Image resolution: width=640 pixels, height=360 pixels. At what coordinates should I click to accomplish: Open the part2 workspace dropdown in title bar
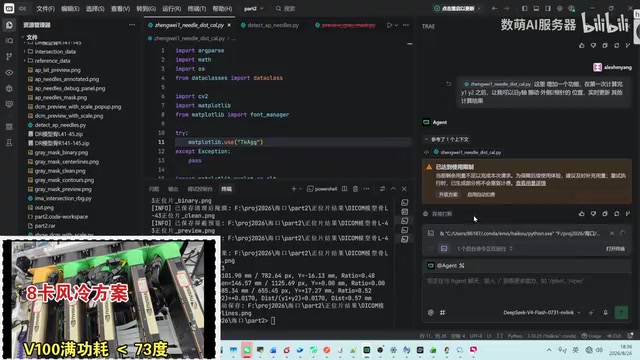pos(253,9)
